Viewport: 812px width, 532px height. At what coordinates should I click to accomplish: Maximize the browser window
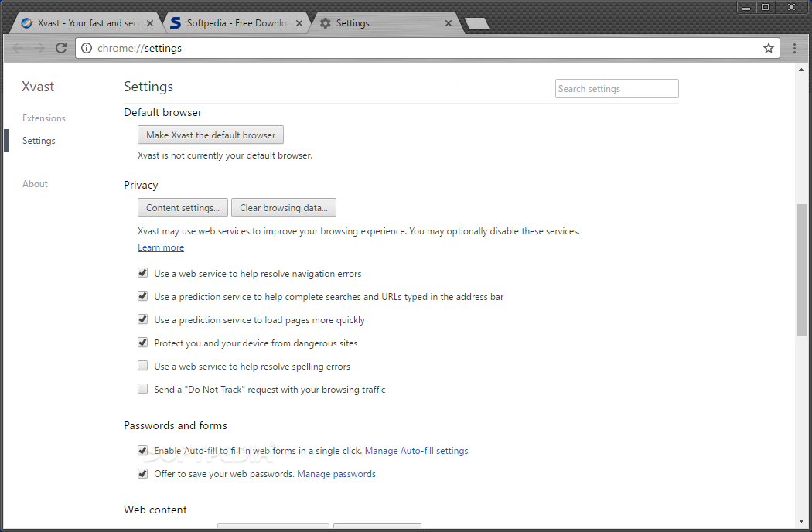coord(766,7)
